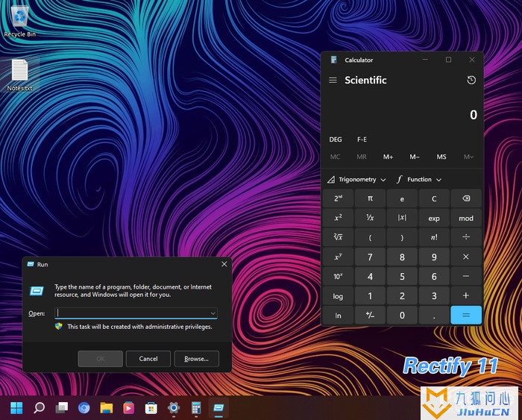
Task: Click digit 2 in Calculator
Action: (x=402, y=295)
